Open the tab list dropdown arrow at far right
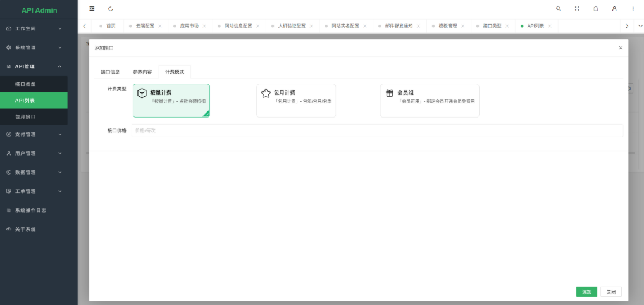The height and width of the screenshot is (305, 644). (x=640, y=26)
